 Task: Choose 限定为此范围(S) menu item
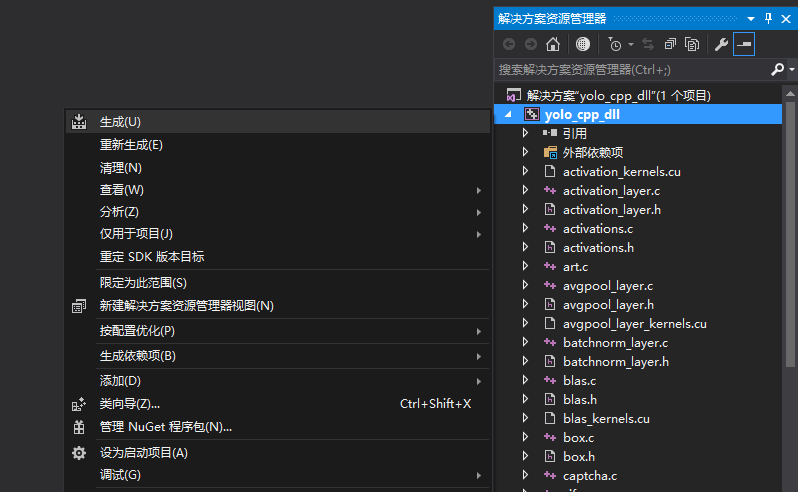pos(278,282)
